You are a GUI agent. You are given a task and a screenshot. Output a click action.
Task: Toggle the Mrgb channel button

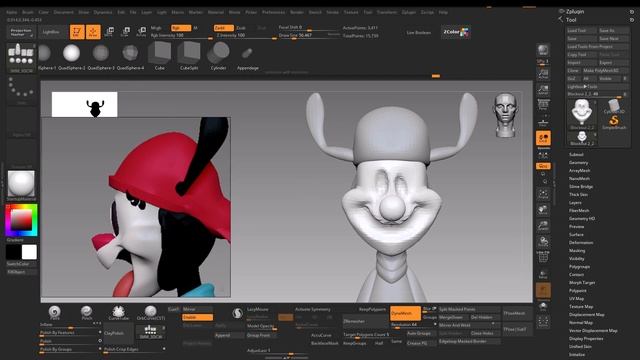(x=156, y=28)
